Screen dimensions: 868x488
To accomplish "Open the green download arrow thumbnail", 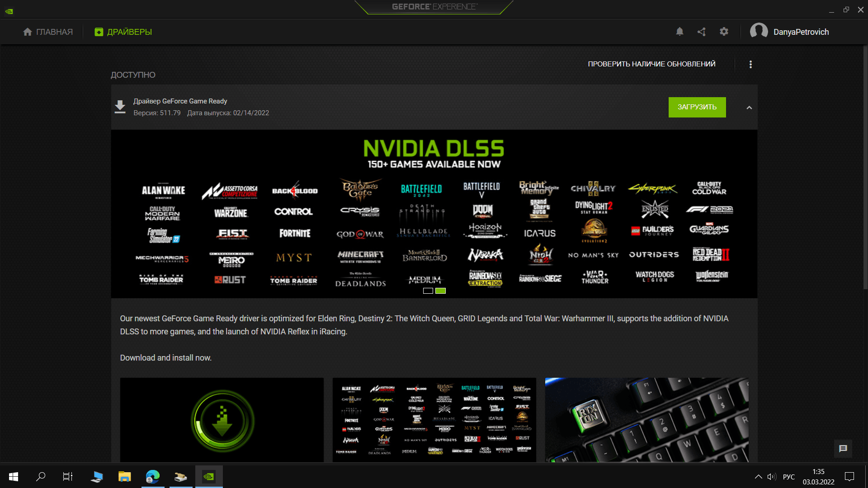I will pyautogui.click(x=222, y=420).
